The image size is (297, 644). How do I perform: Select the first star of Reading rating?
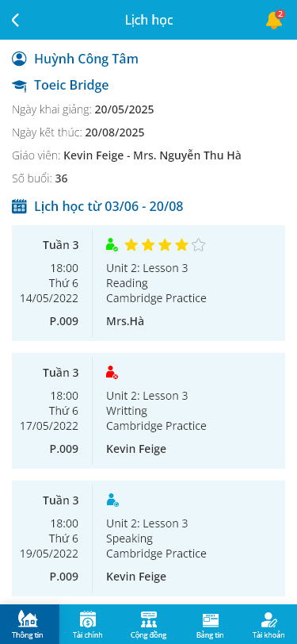[131, 245]
